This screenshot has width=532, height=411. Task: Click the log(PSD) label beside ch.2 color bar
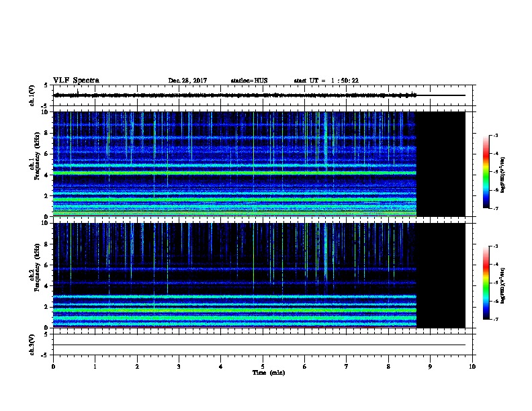503,285
